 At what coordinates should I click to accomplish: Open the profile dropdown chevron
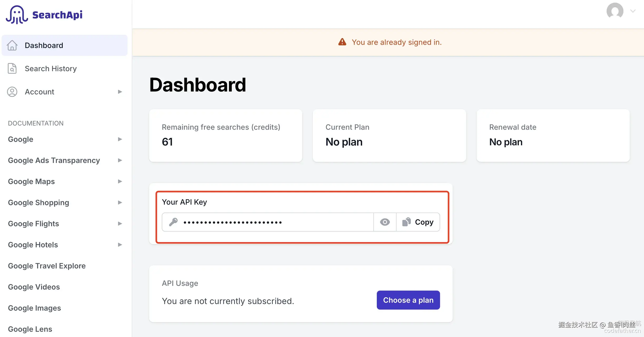click(633, 11)
